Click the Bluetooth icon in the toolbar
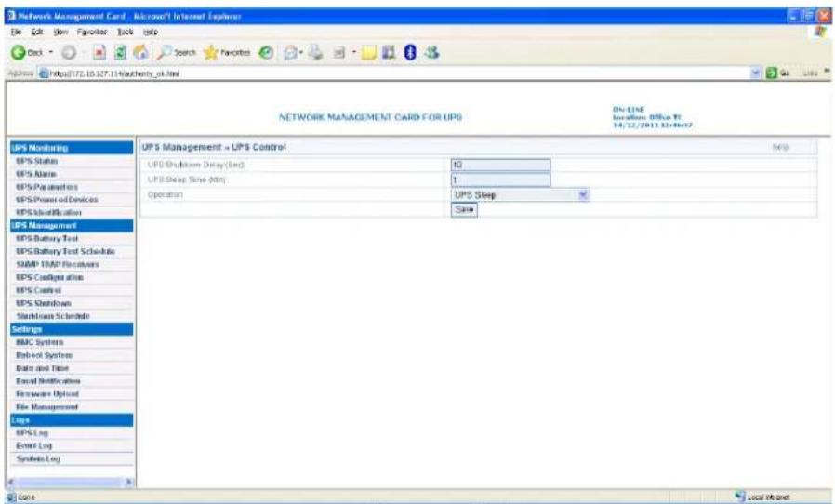835x504 pixels. tap(410, 52)
